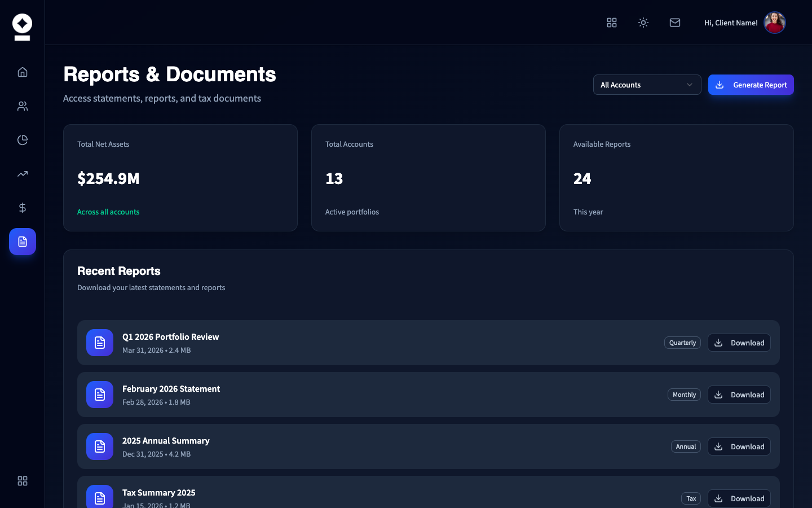Open the Billing dollar sign icon
Image resolution: width=812 pixels, height=508 pixels.
(22, 208)
